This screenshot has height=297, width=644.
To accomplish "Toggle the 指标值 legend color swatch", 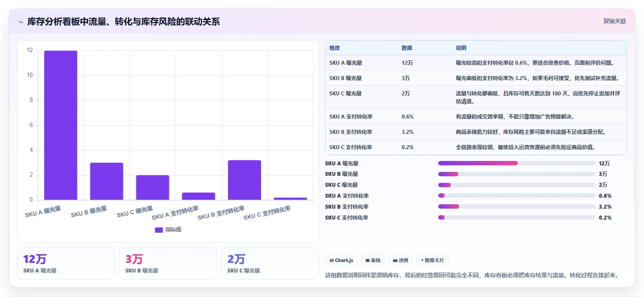I will pyautogui.click(x=159, y=230).
